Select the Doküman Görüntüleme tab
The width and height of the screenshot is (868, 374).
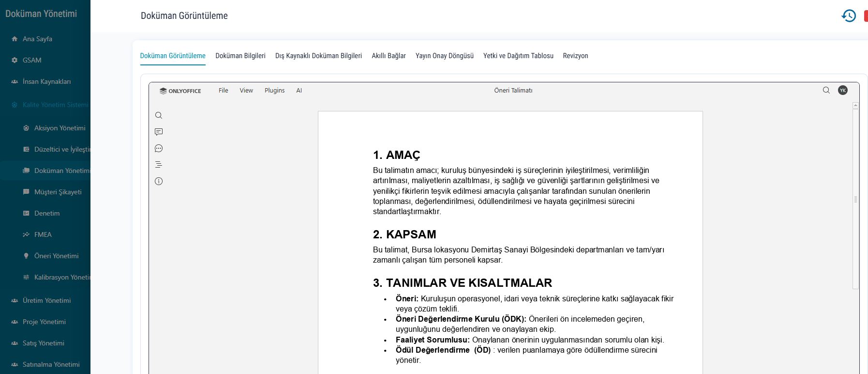click(x=173, y=56)
